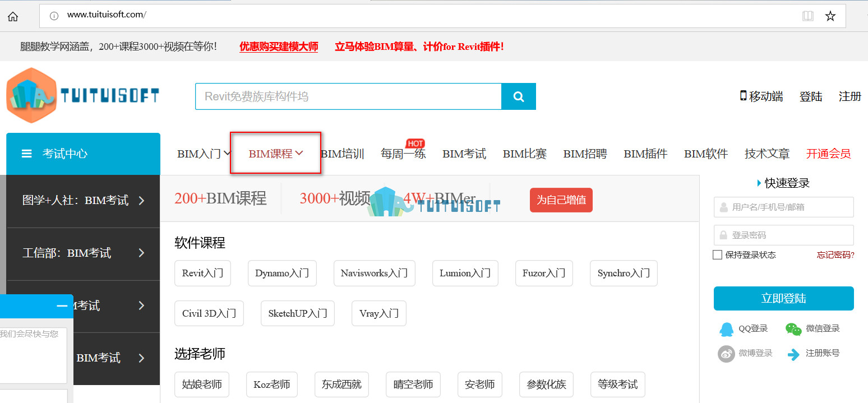Click the 注册账号 arrow icon
Image resolution: width=868 pixels, height=403 pixels.
tap(793, 354)
